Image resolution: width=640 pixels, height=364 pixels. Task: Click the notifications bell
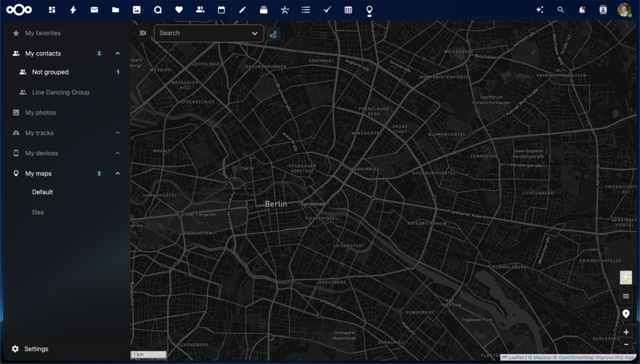[581, 9]
